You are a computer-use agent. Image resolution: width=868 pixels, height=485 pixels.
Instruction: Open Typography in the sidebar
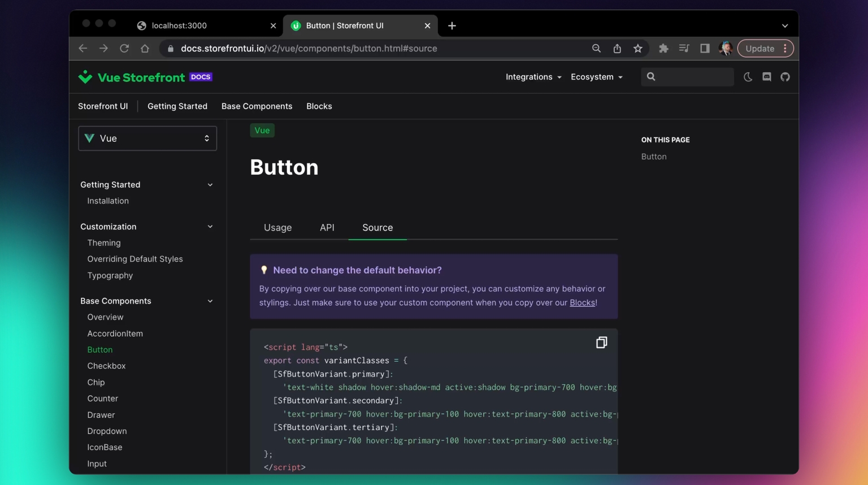(x=110, y=276)
